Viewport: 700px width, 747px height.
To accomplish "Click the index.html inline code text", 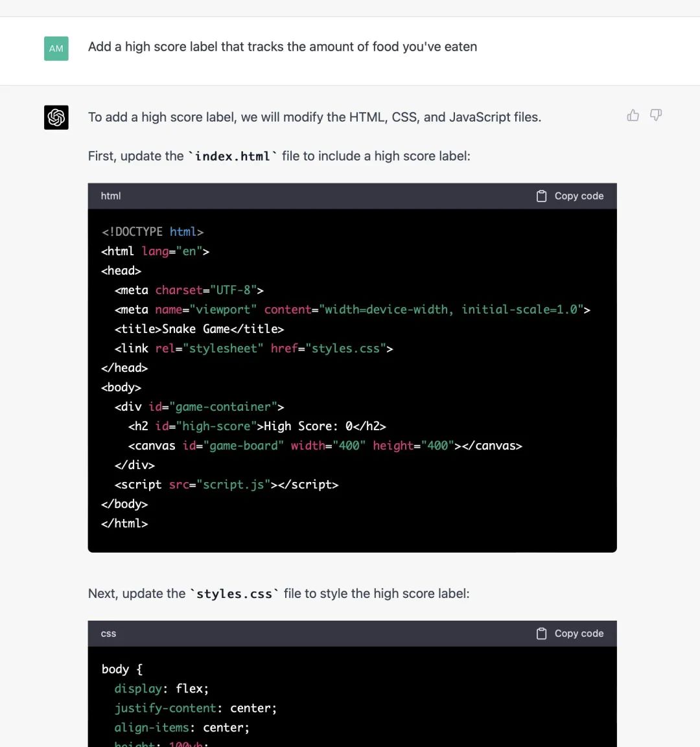I will (233, 156).
